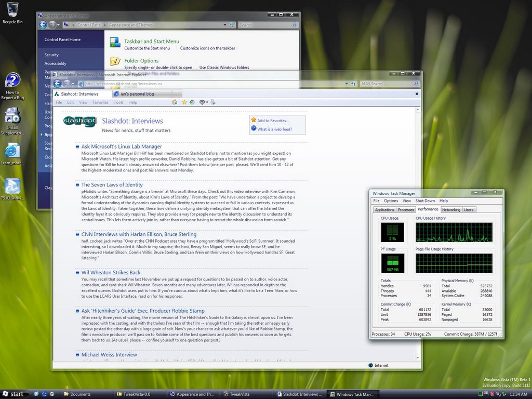Image resolution: width=532 pixels, height=399 pixels.
Task: Open 'The Seven Laws of Identity' article link
Action: point(112,184)
